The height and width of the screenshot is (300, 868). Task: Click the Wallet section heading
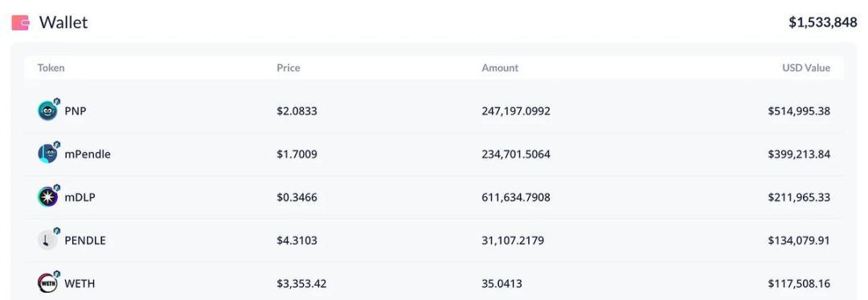63,23
